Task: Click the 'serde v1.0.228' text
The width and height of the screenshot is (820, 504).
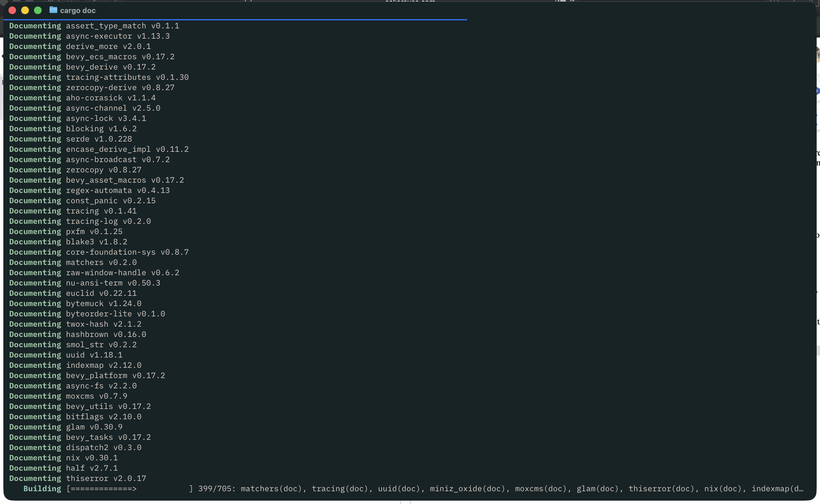Action: (99, 139)
